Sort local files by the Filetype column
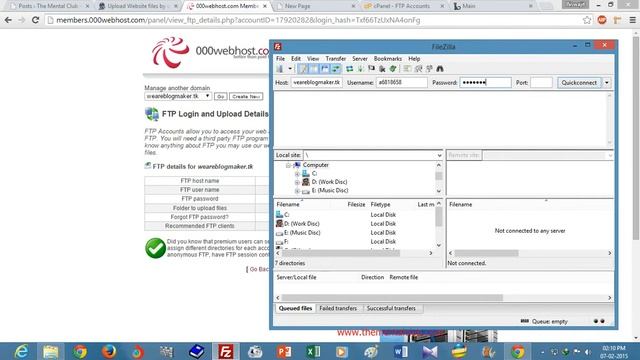Screen dimensions: 640x360 380,204
